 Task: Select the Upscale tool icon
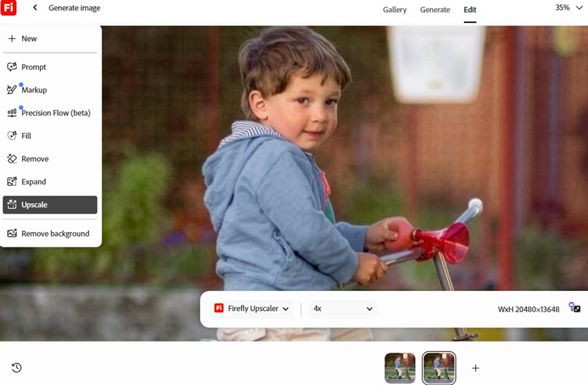[x=12, y=205]
